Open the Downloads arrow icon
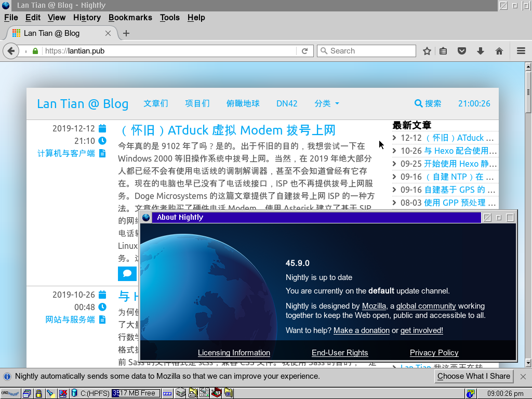The image size is (532, 399). click(481, 51)
